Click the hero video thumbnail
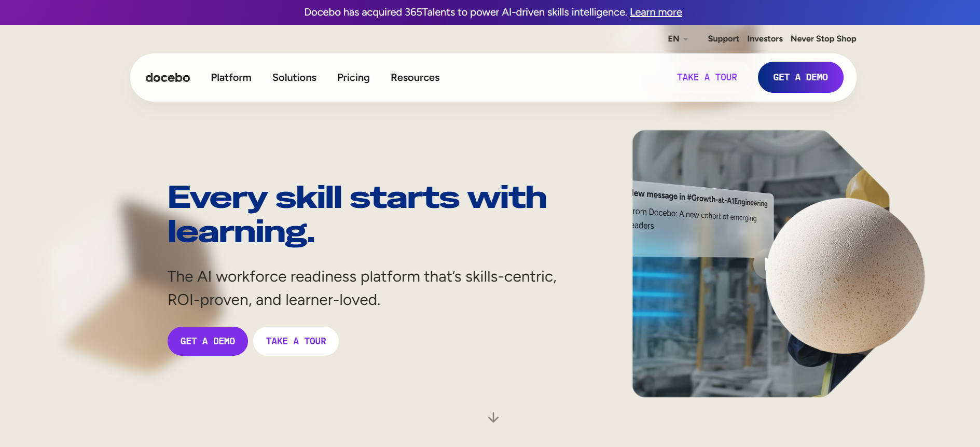The width and height of the screenshot is (980, 447). coord(761,263)
